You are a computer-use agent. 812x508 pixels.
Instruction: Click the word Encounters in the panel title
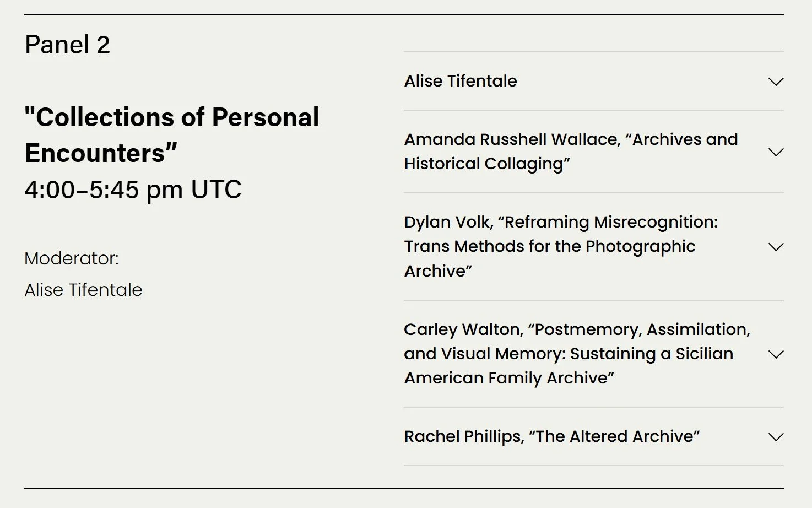pyautogui.click(x=95, y=153)
